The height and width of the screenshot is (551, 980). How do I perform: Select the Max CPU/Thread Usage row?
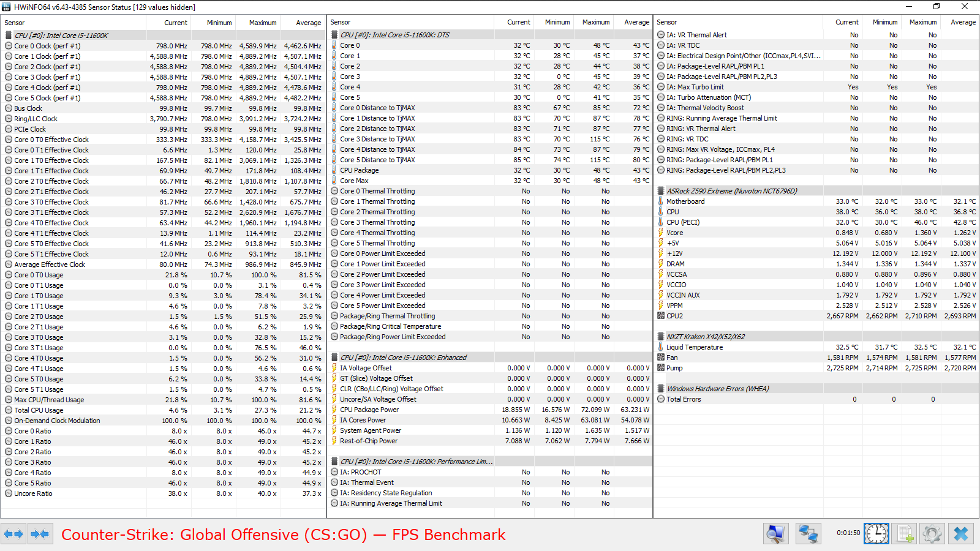[164, 400]
